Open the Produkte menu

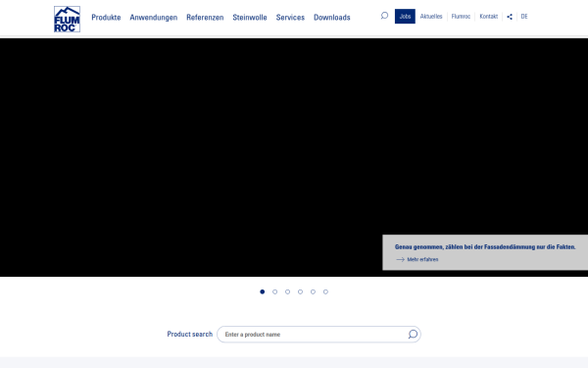106,18
